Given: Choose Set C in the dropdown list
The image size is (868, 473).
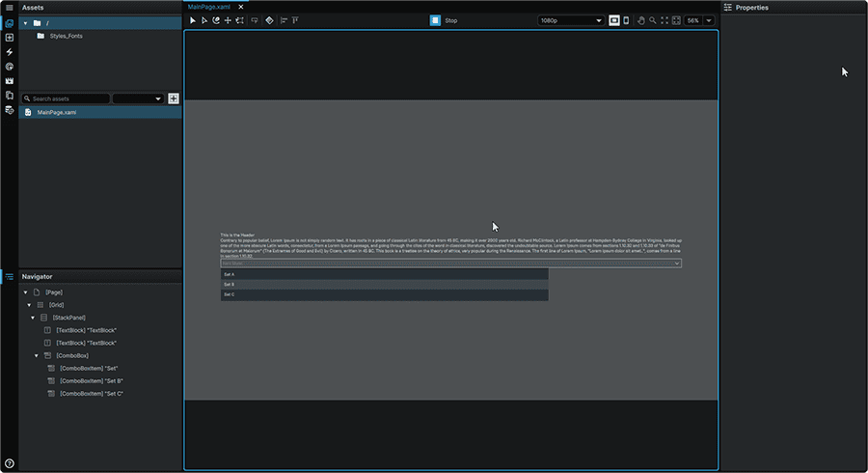Looking at the screenshot, I should tap(384, 294).
